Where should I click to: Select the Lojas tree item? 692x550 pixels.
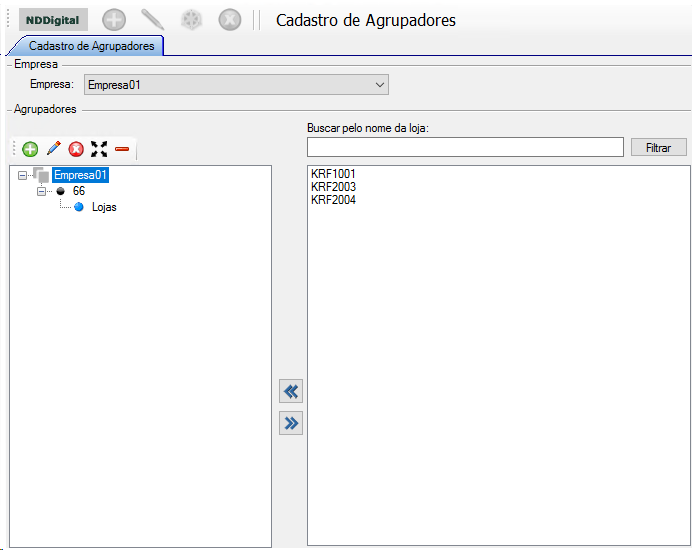[x=104, y=207]
